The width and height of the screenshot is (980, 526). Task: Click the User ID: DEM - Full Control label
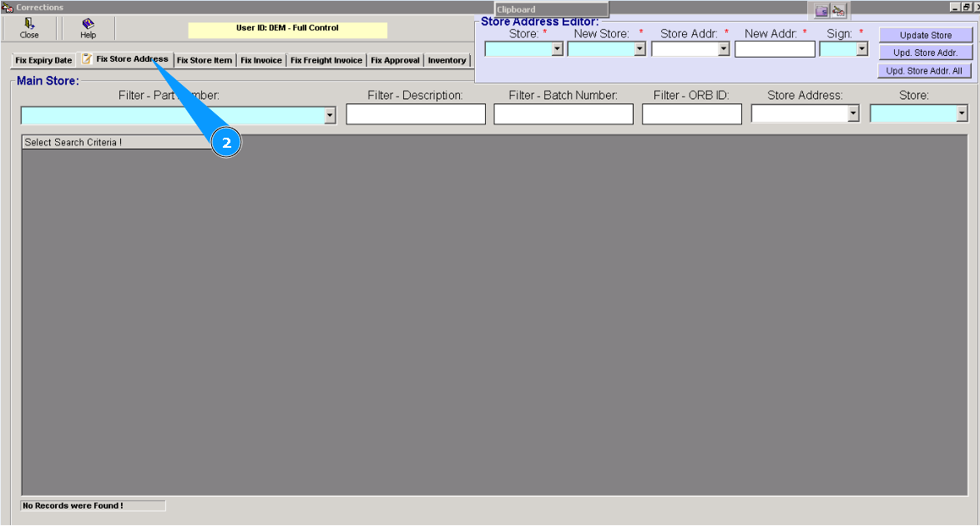287,28
